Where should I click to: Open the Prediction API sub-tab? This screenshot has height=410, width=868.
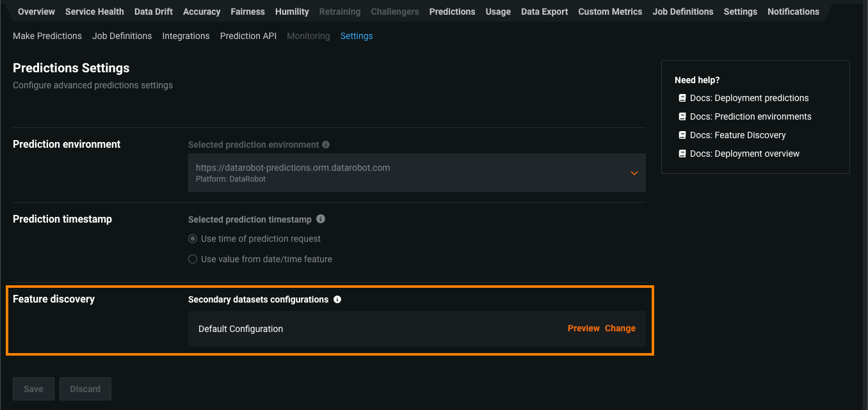pos(248,36)
